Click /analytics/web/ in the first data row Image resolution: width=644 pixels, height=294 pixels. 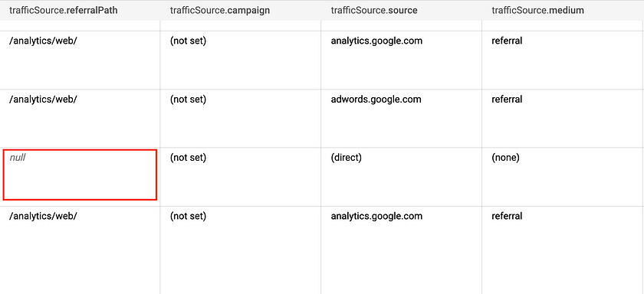[x=43, y=41]
